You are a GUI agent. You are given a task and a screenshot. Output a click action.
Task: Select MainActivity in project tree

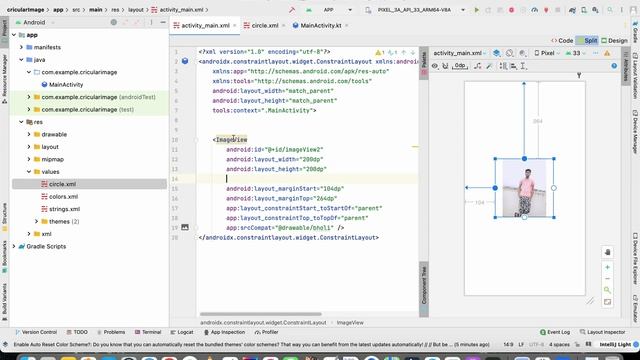click(x=62, y=84)
